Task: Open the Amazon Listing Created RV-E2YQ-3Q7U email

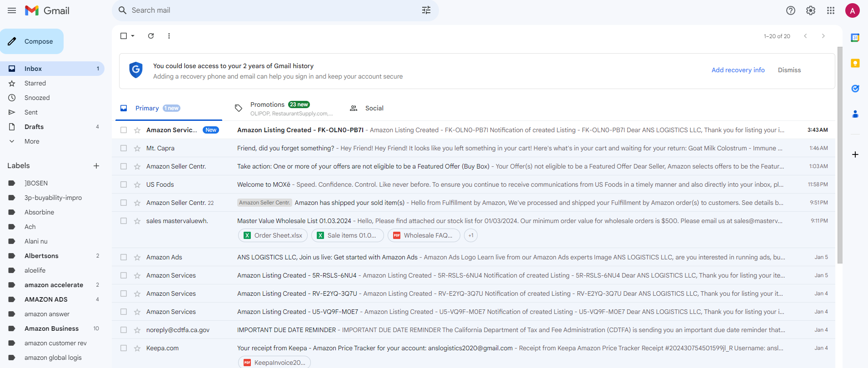Action: (474, 293)
